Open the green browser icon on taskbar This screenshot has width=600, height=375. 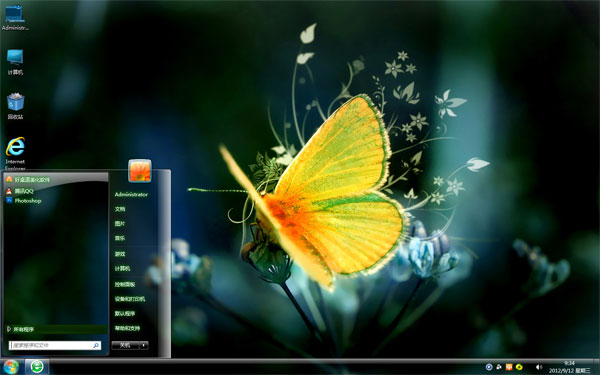click(x=37, y=367)
